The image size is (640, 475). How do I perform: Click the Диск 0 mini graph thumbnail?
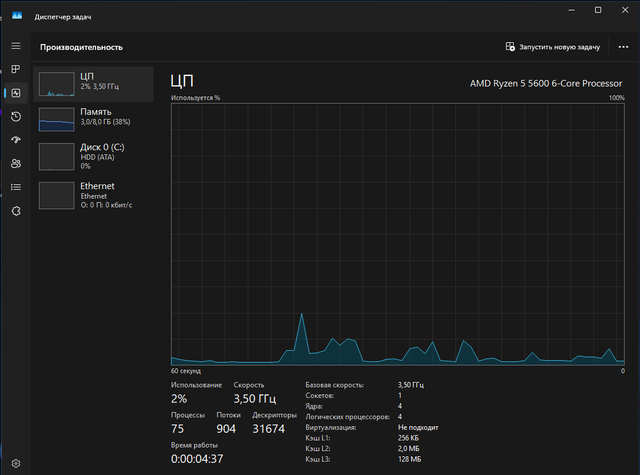(x=56, y=156)
